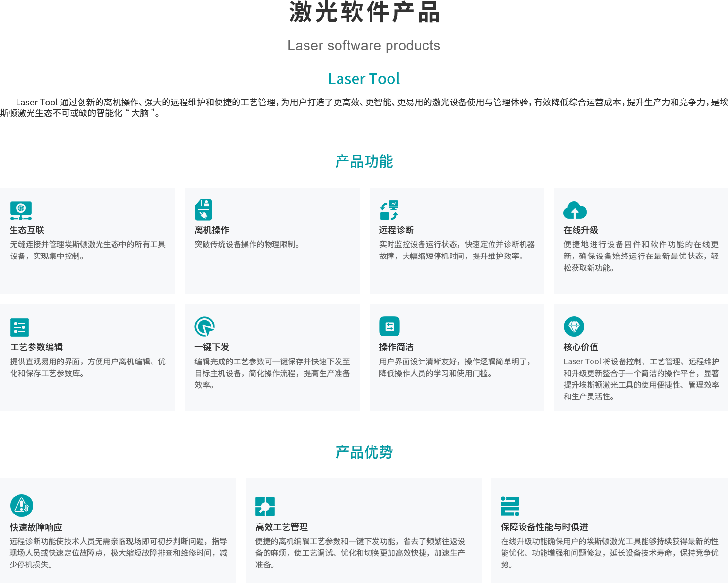This screenshot has width=728, height=583.
Task: Open the 远程诊断 feature card
Action: [457, 241]
